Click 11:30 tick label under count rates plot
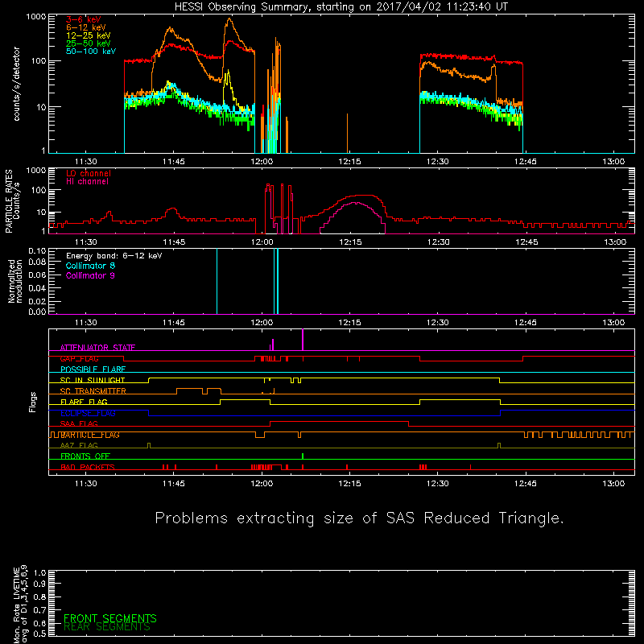 [85, 162]
